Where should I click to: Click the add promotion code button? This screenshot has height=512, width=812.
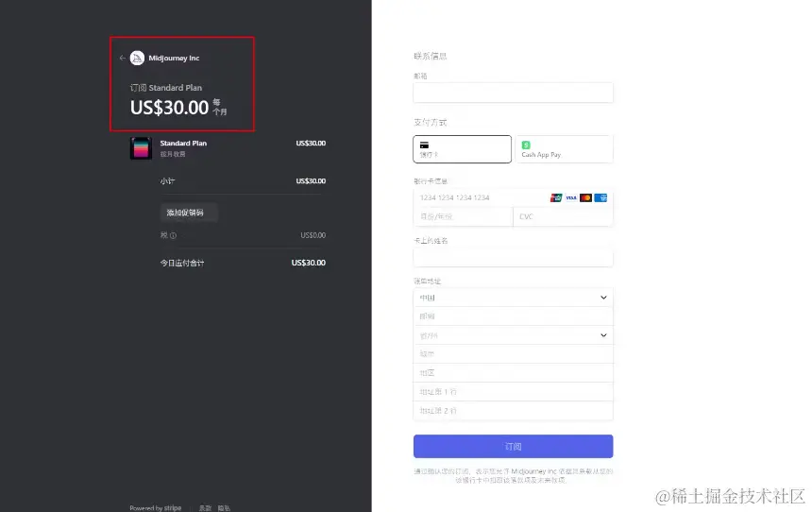[189, 213]
